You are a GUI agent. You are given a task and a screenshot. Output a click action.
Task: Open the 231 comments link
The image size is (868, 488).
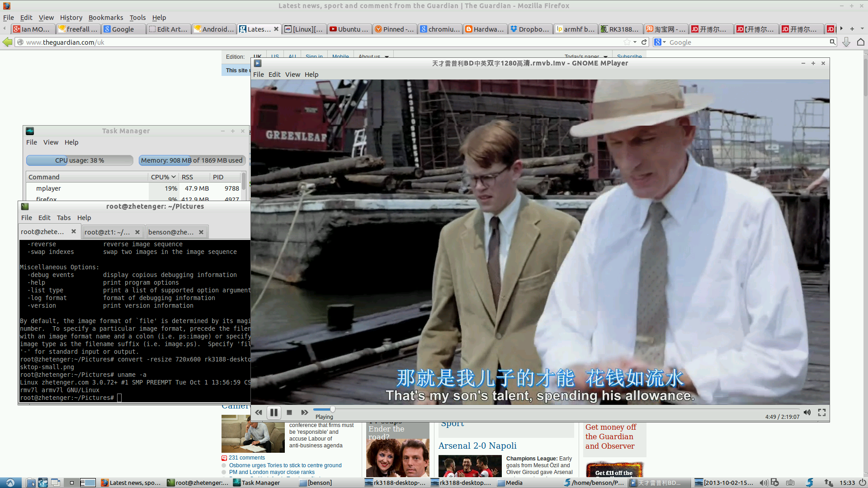pos(247,458)
